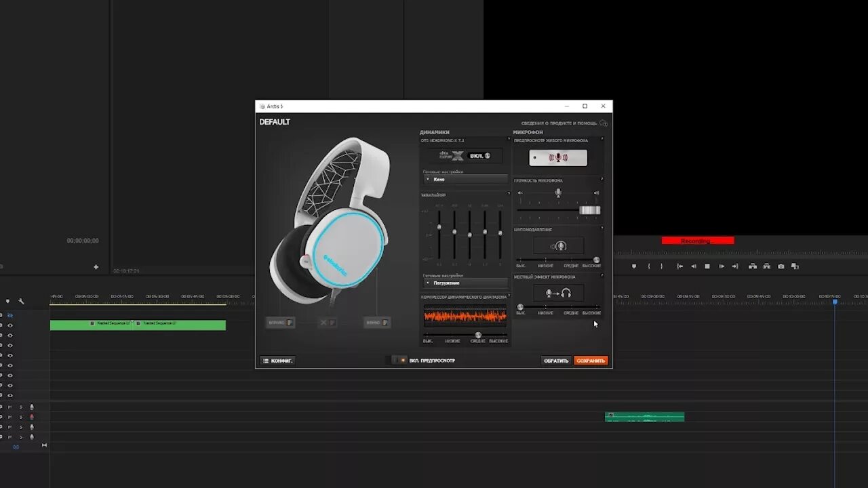
Task: Jump to In point in monitor transport
Action: point(679,266)
